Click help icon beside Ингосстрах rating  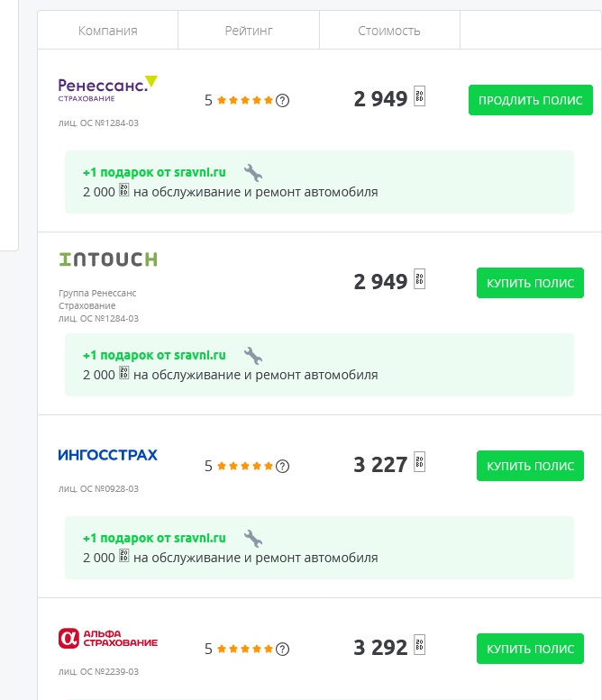(283, 466)
